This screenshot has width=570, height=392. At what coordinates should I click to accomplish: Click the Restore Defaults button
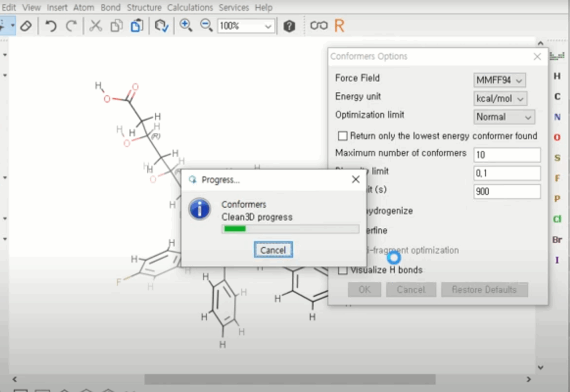click(484, 290)
